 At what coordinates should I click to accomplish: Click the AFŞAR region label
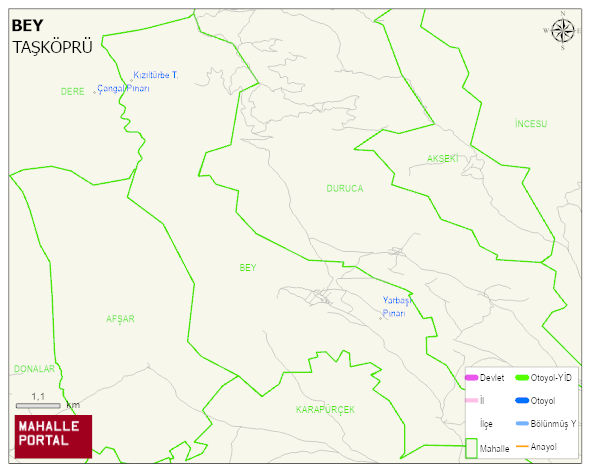(x=120, y=319)
